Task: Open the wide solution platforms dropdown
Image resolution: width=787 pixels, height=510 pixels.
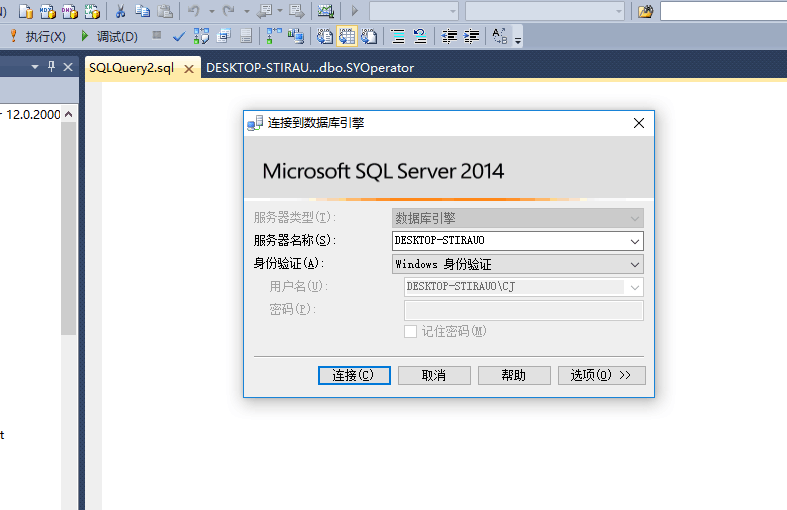Action: pos(545,11)
